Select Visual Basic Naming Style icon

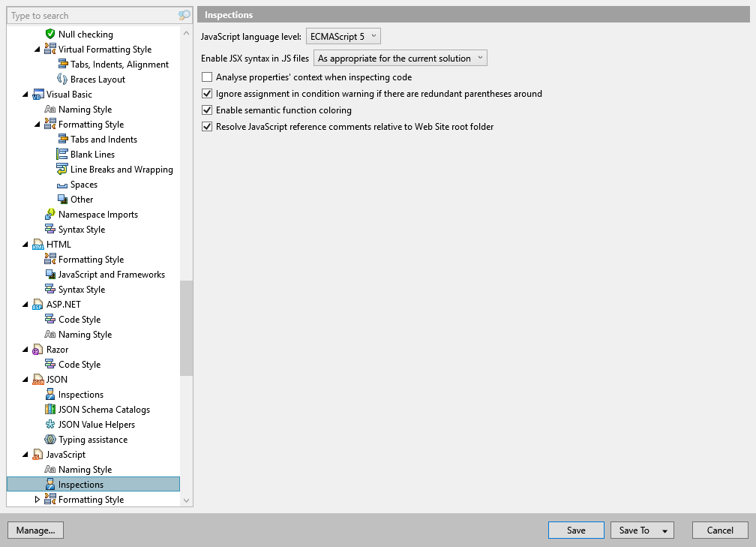pyautogui.click(x=49, y=109)
